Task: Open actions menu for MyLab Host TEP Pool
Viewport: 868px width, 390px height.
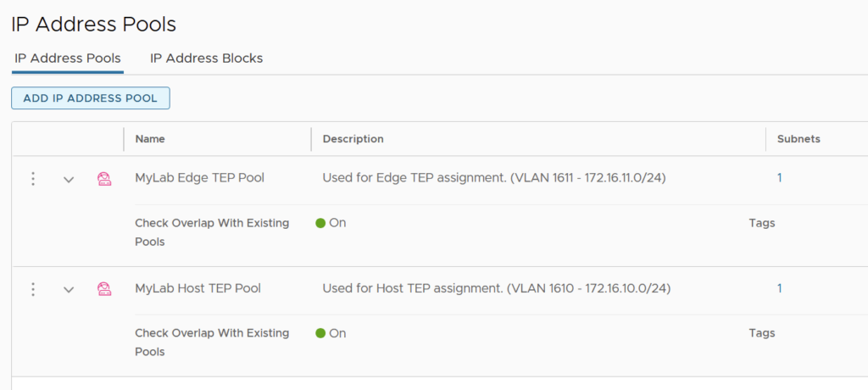Action: click(x=33, y=289)
